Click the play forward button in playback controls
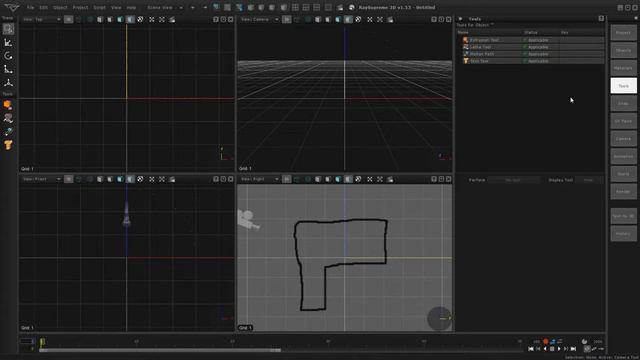 559,349
